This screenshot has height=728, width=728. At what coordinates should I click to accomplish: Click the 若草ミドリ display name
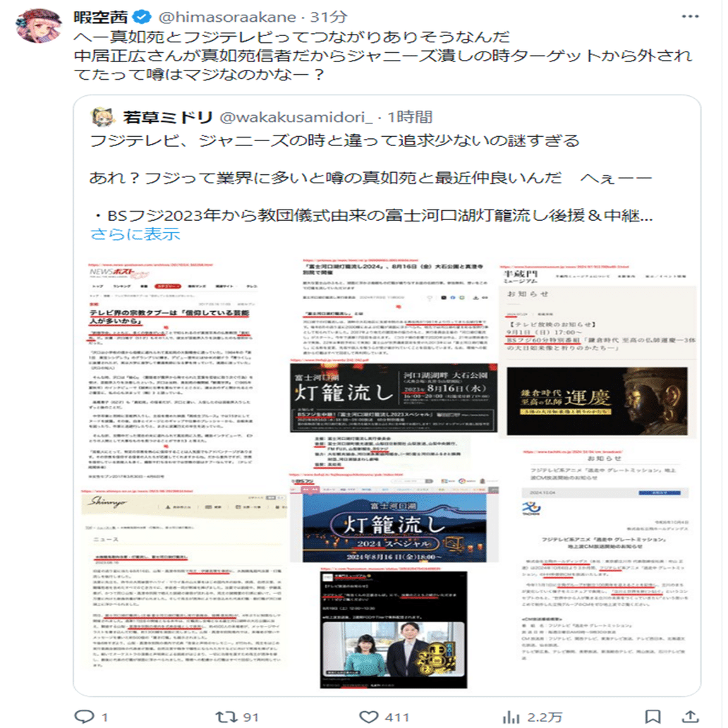click(x=167, y=117)
